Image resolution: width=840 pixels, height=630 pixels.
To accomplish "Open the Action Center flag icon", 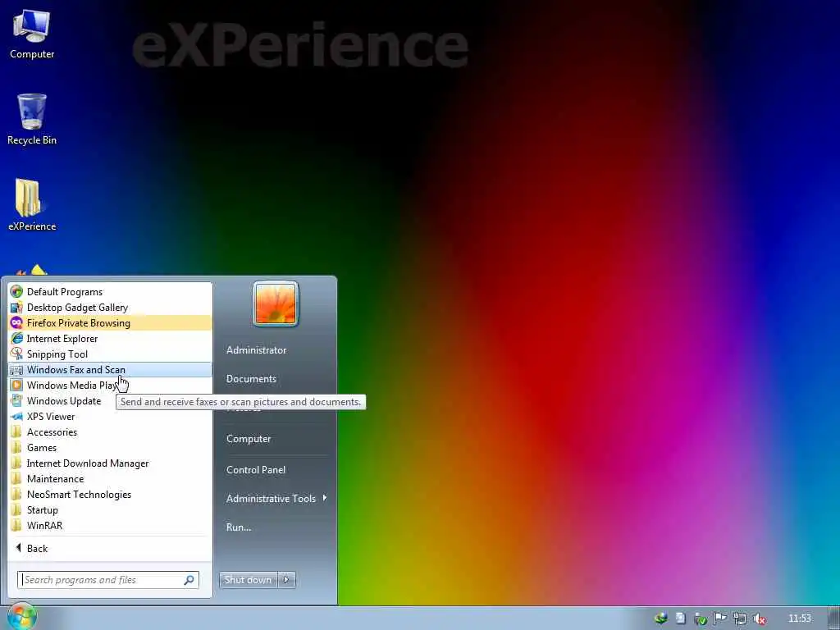I will [x=720, y=619].
